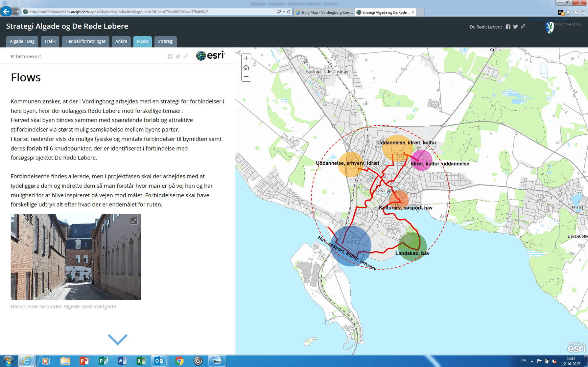Copy share link in header
The image size is (588, 367).
click(x=523, y=27)
